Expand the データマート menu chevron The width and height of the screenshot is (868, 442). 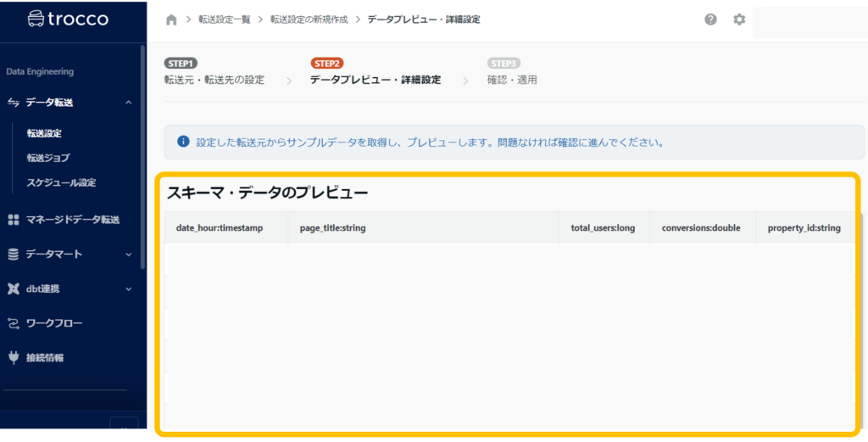tap(128, 254)
